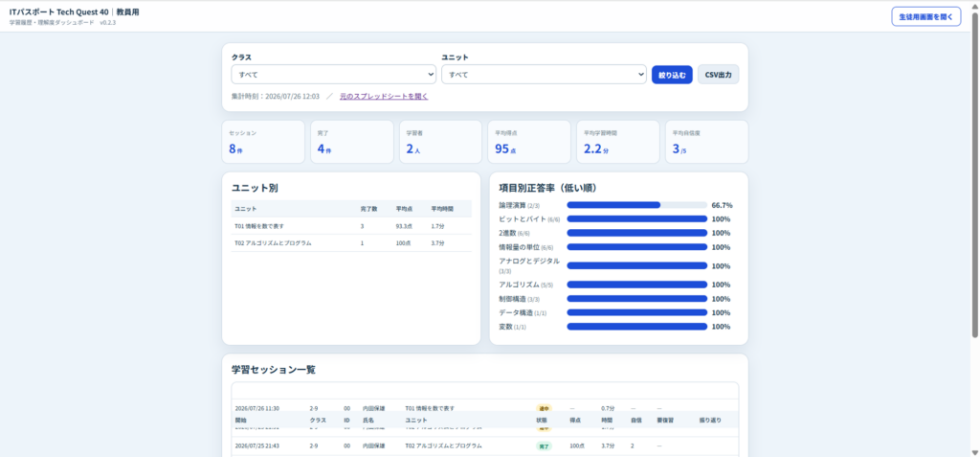The width and height of the screenshot is (980, 457).
Task: Click 0.7分 time in the 11:30 session
Action: pyautogui.click(x=608, y=408)
